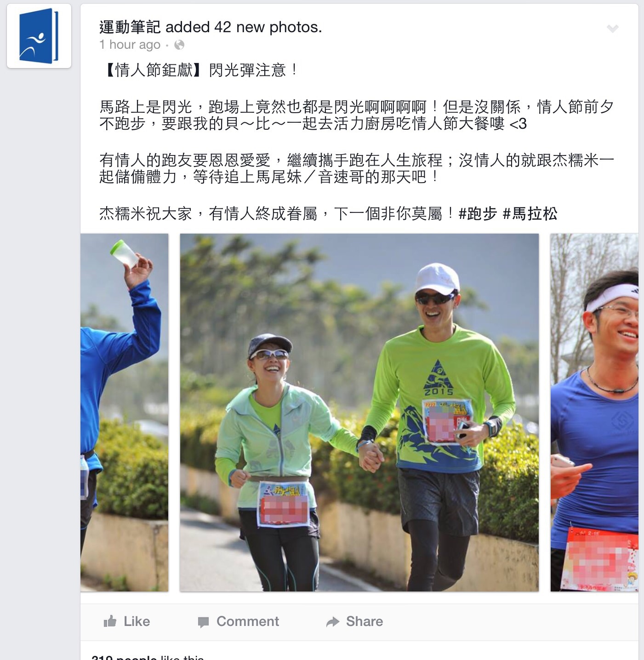Viewport: 644px width, 660px height.
Task: Click the Share arrow icon
Action: click(332, 622)
